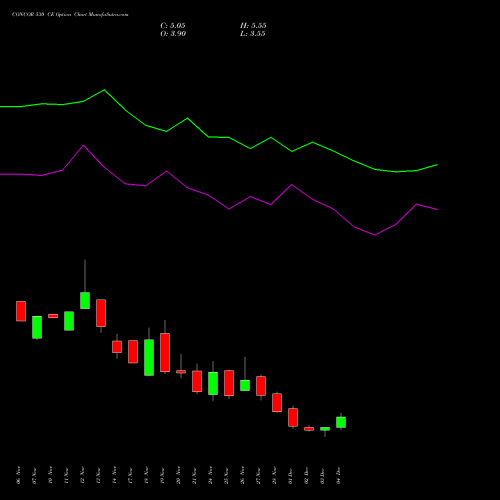Select the red candlestick for 25 Nov
The height and width of the screenshot is (500, 500).
[x=229, y=383]
